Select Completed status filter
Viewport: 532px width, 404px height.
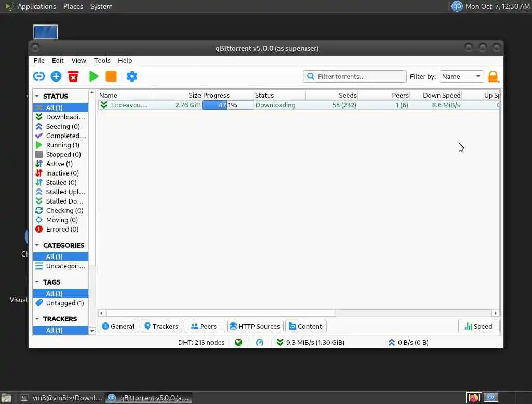coord(61,136)
